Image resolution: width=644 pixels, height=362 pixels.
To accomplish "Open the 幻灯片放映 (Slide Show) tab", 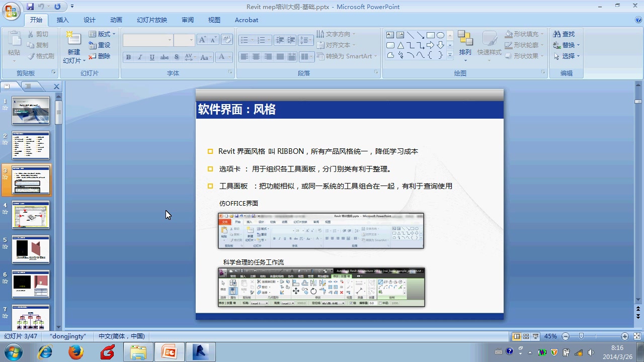I will click(x=152, y=20).
